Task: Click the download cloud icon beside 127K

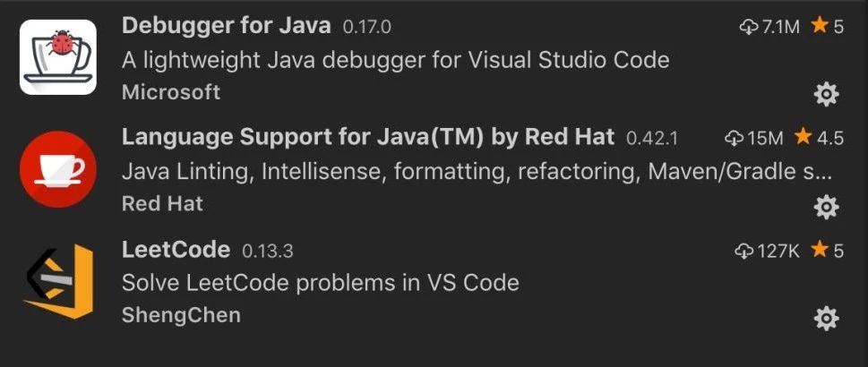Action: [744, 251]
